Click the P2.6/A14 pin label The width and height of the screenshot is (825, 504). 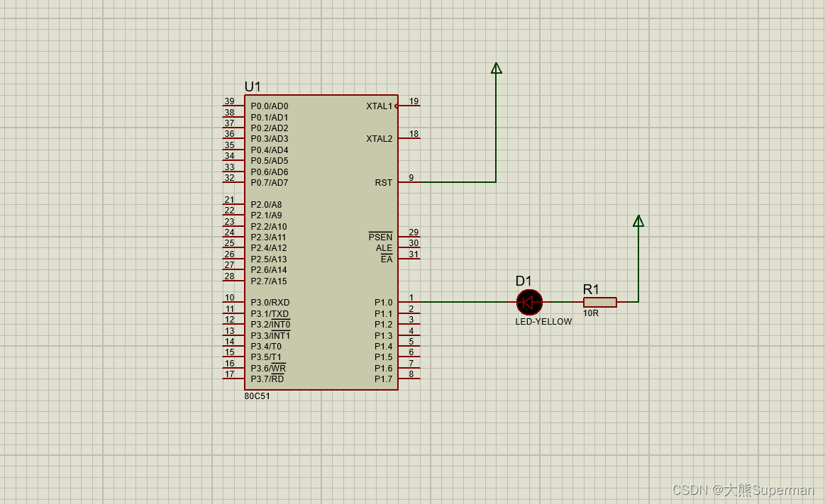pos(269,270)
